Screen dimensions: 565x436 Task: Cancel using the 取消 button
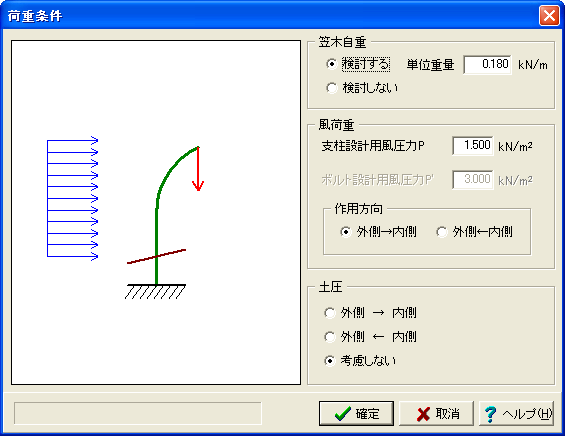click(x=436, y=414)
